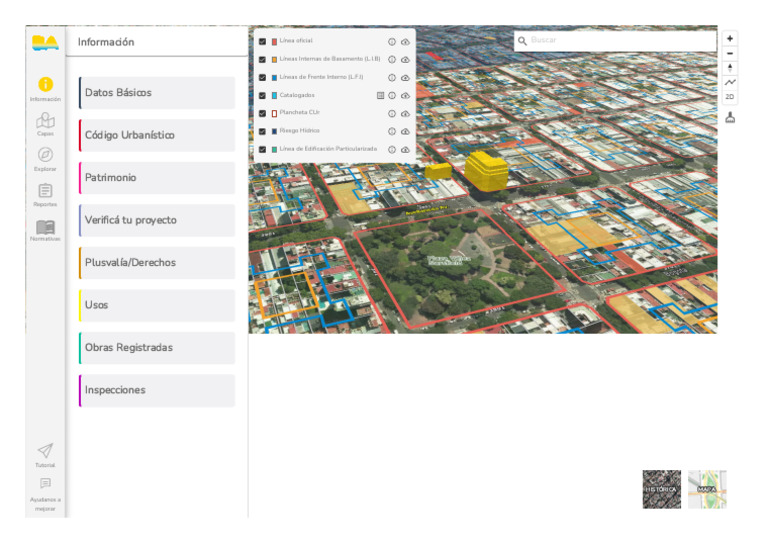
Task: Uncheck Línea de Edificación Particularizada layer
Action: (263, 149)
